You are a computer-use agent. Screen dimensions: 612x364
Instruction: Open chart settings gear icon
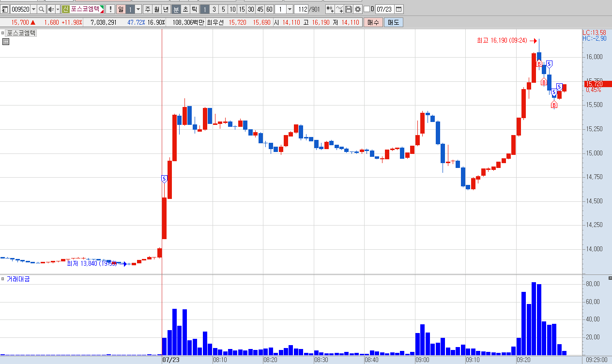[x=358, y=9]
